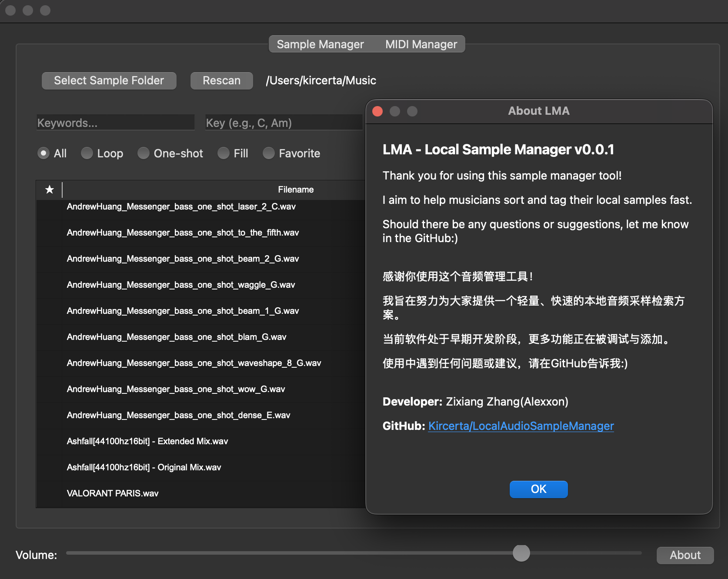The width and height of the screenshot is (728, 579).
Task: Choose the One-shot filter option
Action: coord(144,153)
